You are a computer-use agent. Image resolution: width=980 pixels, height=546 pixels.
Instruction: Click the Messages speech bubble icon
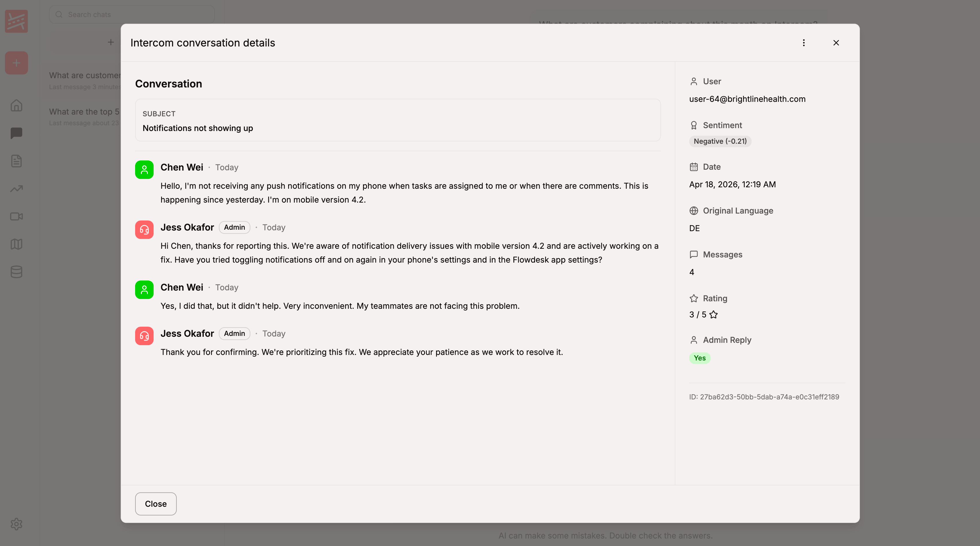point(694,254)
